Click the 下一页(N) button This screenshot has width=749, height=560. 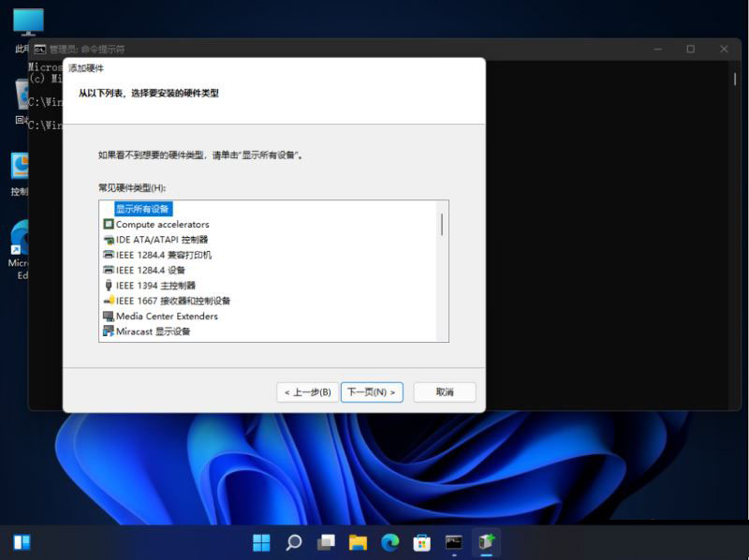[372, 391]
